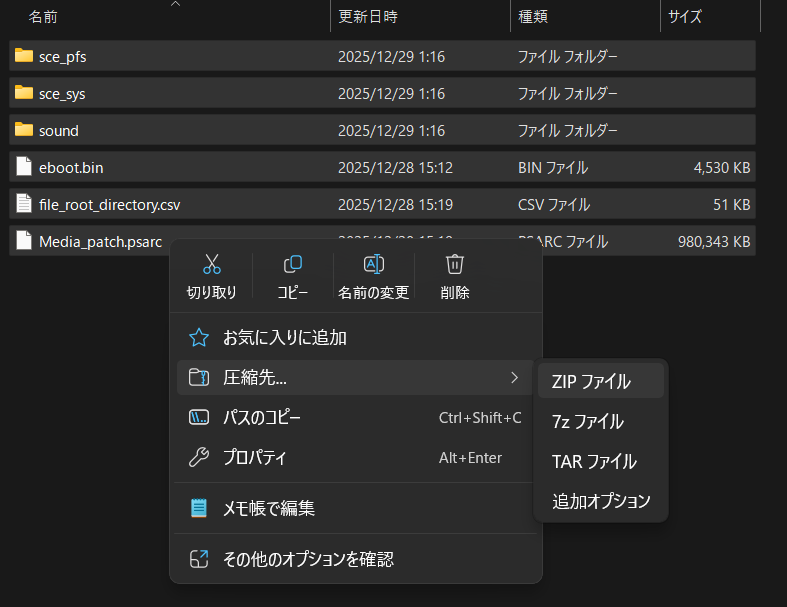Click the wrench icon for Properties

point(199,458)
